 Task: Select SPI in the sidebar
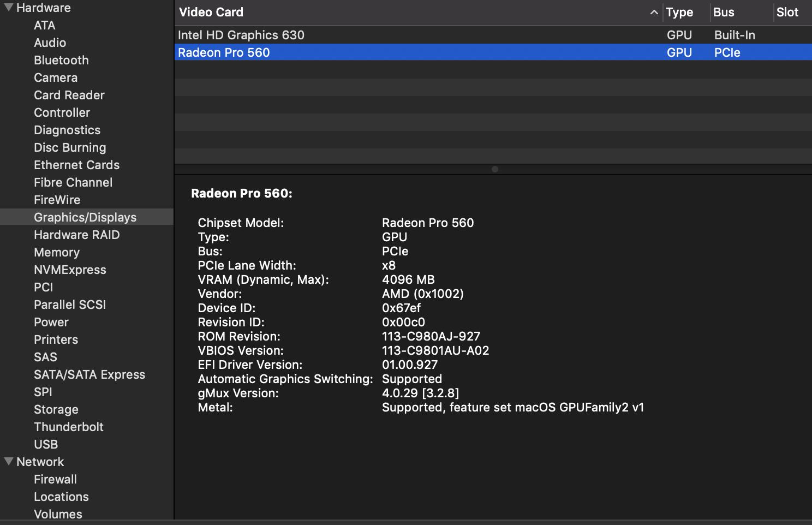coord(43,392)
